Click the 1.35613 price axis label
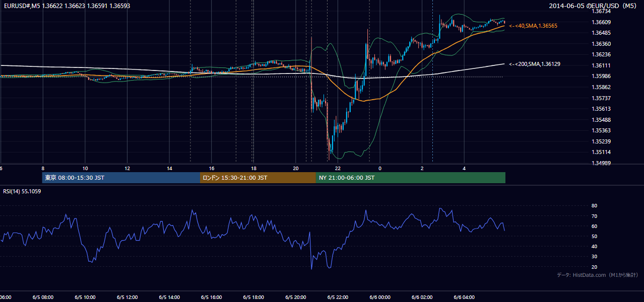The width and height of the screenshot is (644, 302). 601,109
